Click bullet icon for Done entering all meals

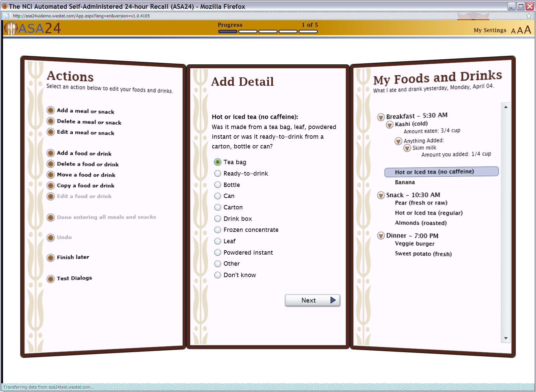[x=51, y=217]
